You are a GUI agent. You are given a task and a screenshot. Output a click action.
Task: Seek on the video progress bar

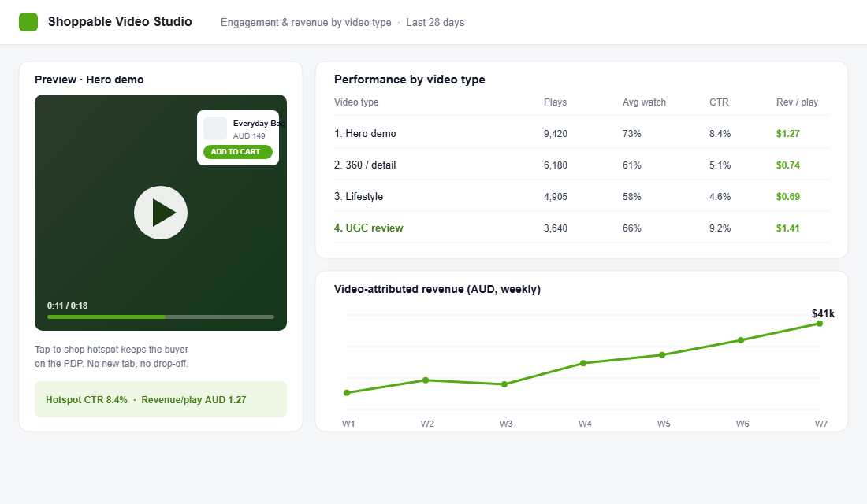(x=161, y=317)
